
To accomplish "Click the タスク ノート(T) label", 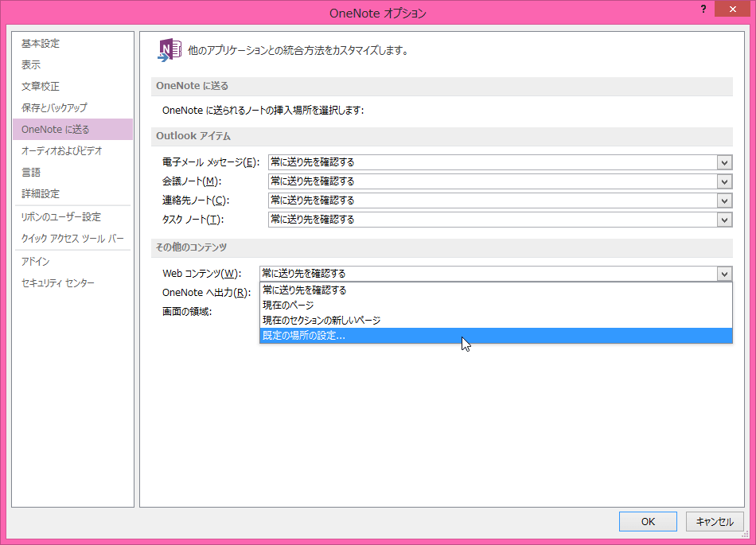I will pyautogui.click(x=193, y=220).
